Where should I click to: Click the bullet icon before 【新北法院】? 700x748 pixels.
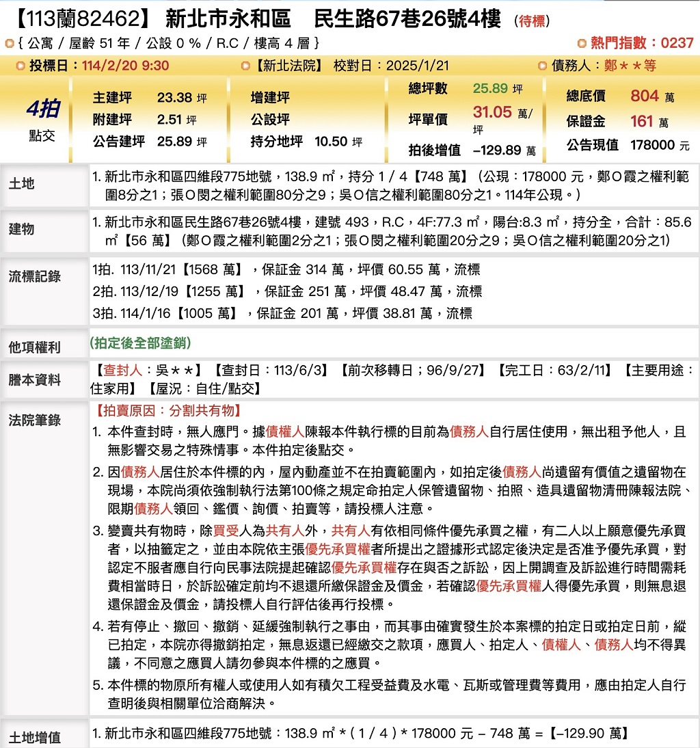[246, 66]
